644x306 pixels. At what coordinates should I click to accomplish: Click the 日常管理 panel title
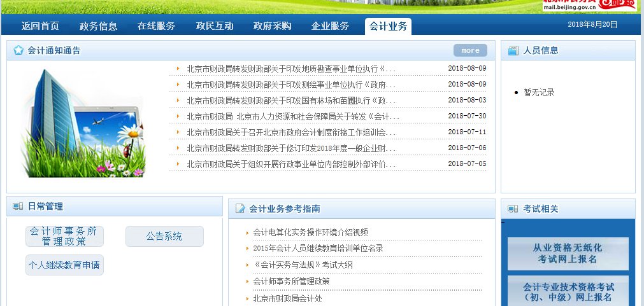pyautogui.click(x=45, y=206)
